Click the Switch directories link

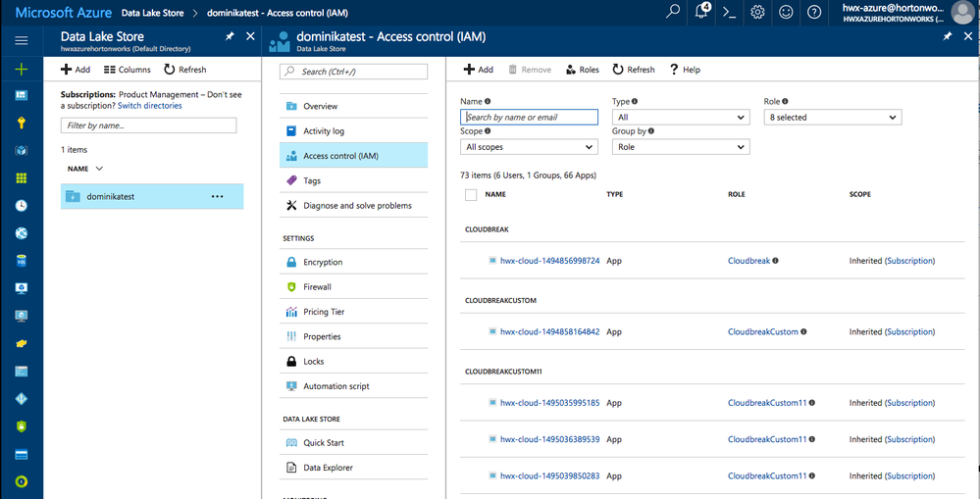[x=149, y=106]
